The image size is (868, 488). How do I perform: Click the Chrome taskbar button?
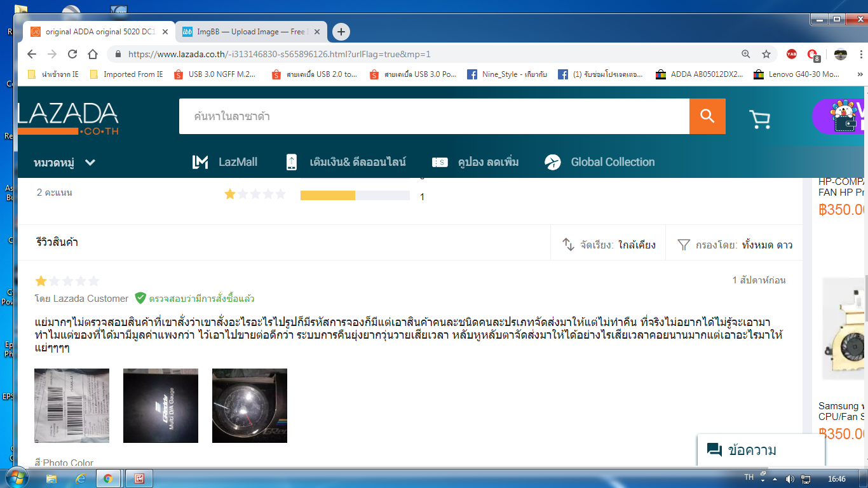[108, 478]
